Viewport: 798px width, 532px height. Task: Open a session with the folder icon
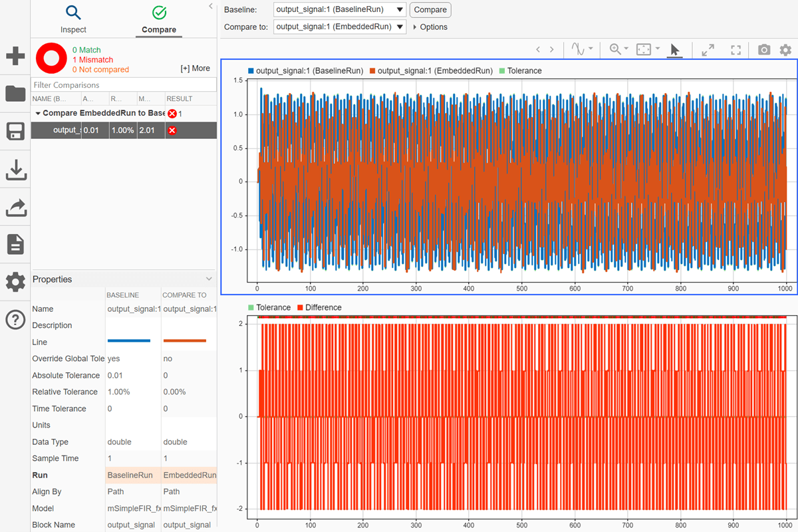click(15, 93)
